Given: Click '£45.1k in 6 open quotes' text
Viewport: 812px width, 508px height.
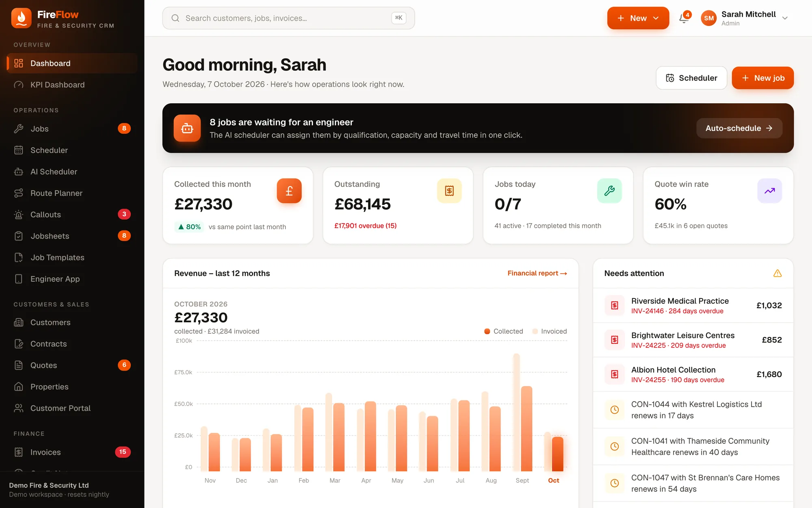Looking at the screenshot, I should coord(691,226).
